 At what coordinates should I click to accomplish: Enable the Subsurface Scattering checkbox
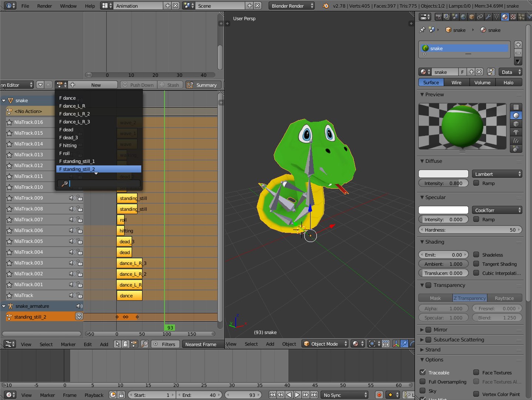point(428,340)
